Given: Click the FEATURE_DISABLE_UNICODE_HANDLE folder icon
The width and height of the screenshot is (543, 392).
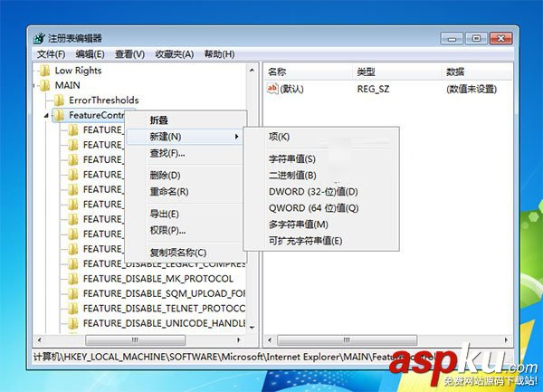Looking at the screenshot, I should (x=73, y=323).
